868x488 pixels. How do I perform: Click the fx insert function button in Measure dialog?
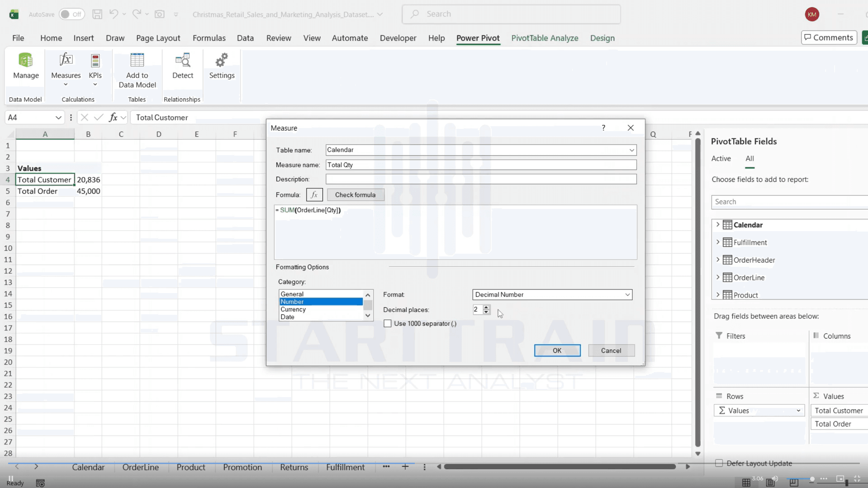point(314,195)
